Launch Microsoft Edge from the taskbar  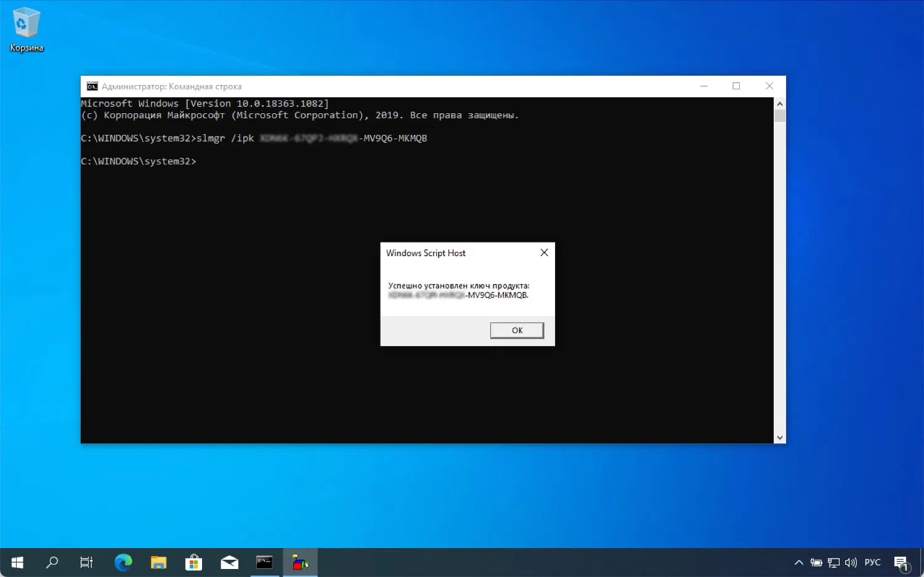[123, 562]
